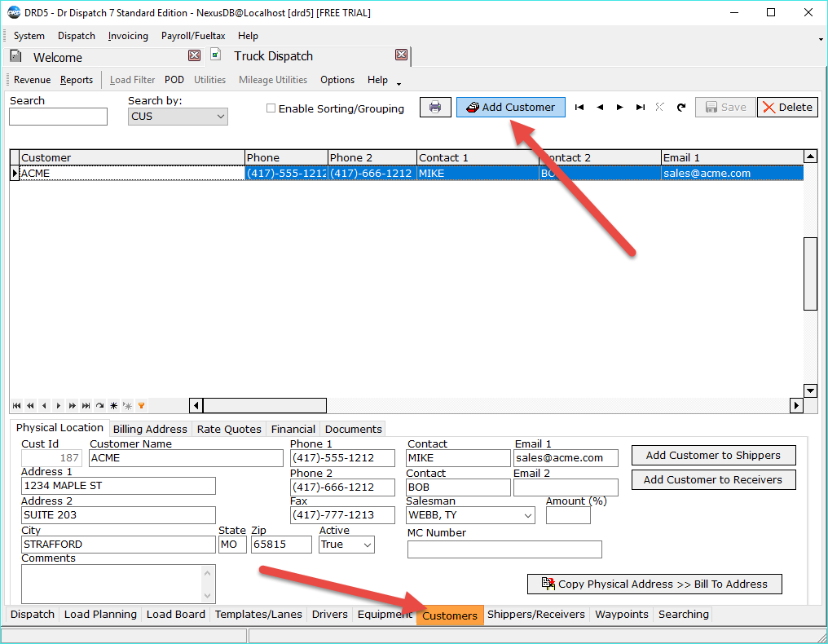Close the Truck Dispatch tab with red X
828x644 pixels.
pos(401,55)
